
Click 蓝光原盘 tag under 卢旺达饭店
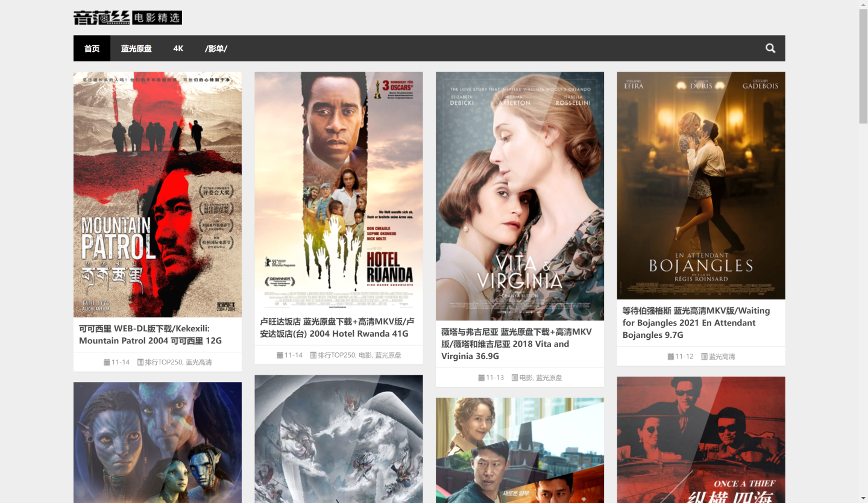click(x=388, y=355)
